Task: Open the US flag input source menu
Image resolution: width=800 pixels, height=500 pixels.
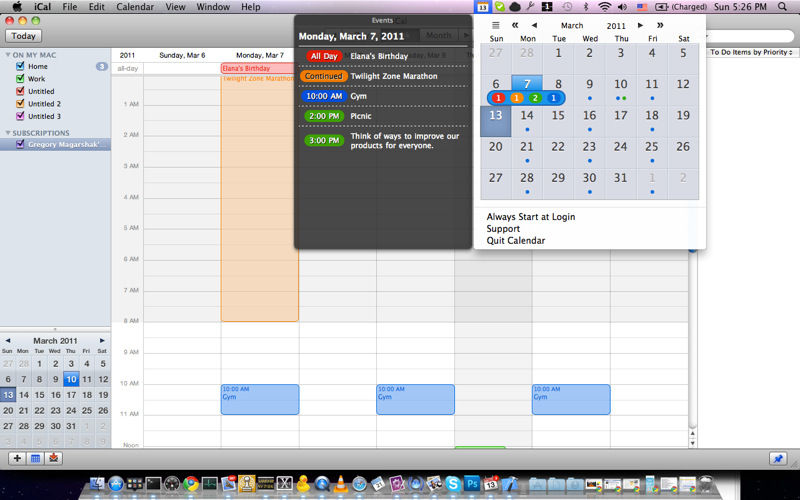Action: 642,7
